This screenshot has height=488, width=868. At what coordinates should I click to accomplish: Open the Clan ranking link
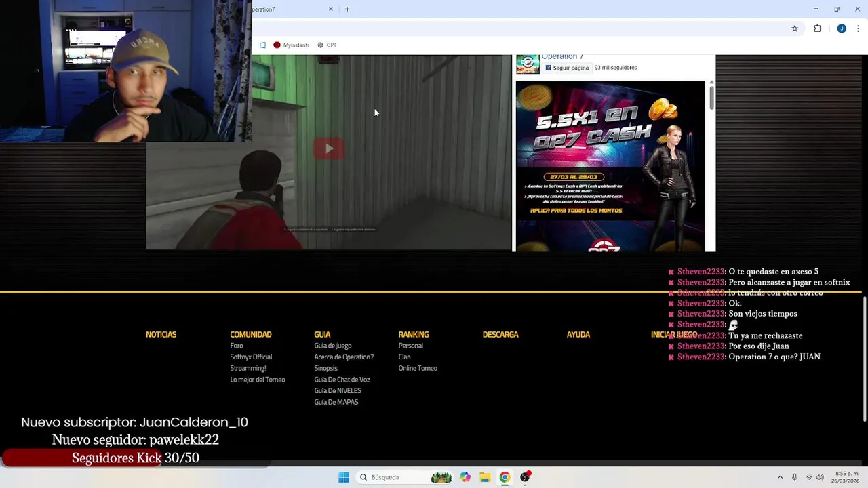(x=404, y=357)
